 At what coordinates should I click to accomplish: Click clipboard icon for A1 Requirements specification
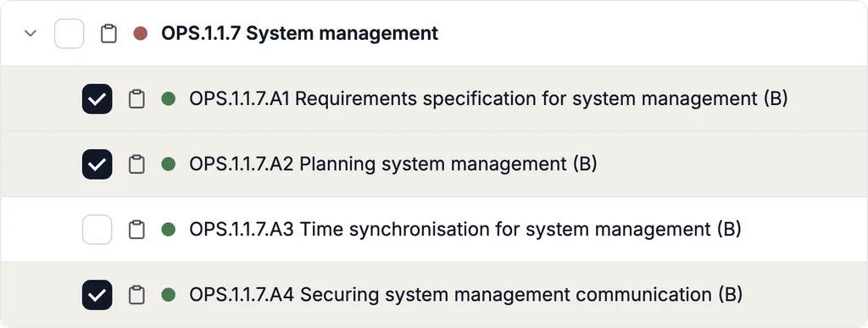[x=136, y=99]
